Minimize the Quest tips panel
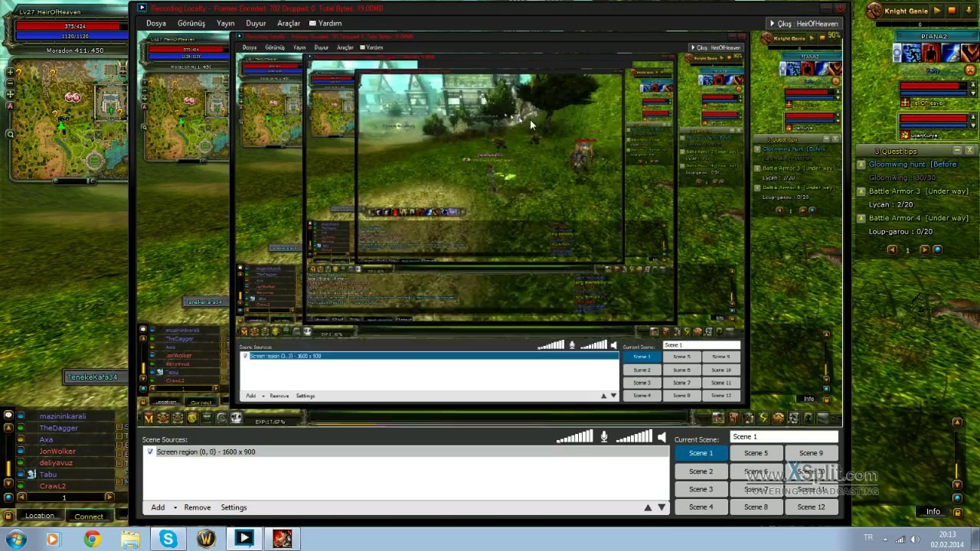Image resolution: width=980 pixels, height=551 pixels. pyautogui.click(x=956, y=151)
